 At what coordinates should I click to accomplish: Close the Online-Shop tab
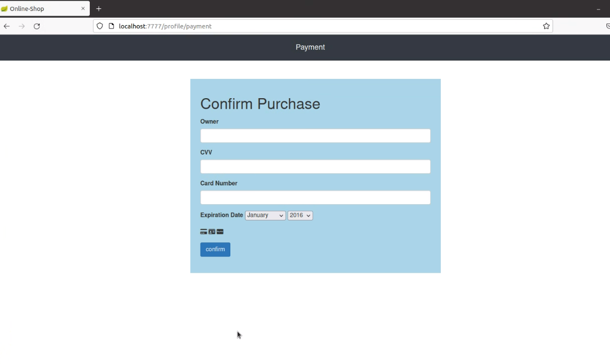[83, 8]
